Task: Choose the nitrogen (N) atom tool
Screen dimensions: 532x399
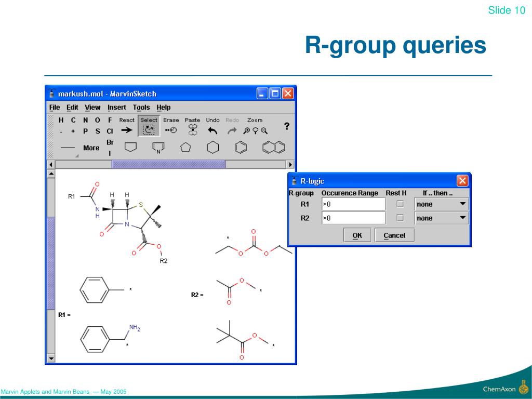Action: [x=86, y=120]
